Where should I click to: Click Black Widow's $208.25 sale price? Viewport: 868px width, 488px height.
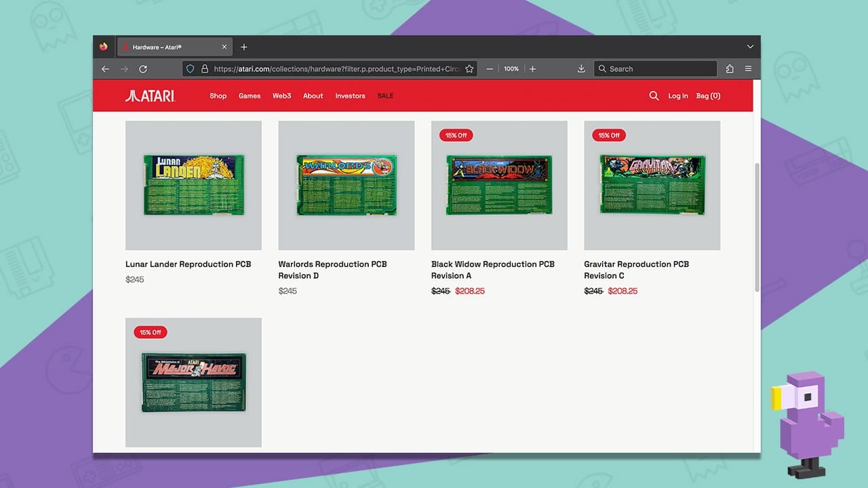click(x=470, y=291)
